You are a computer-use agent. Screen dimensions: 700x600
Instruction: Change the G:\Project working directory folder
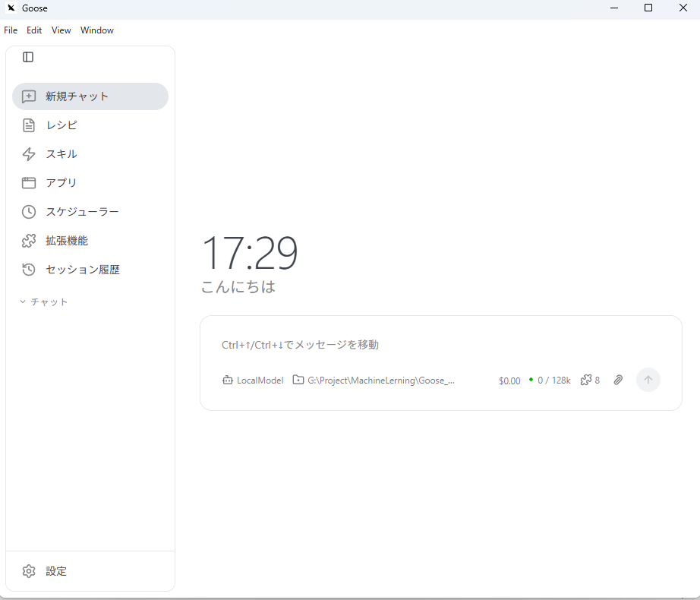click(x=374, y=381)
